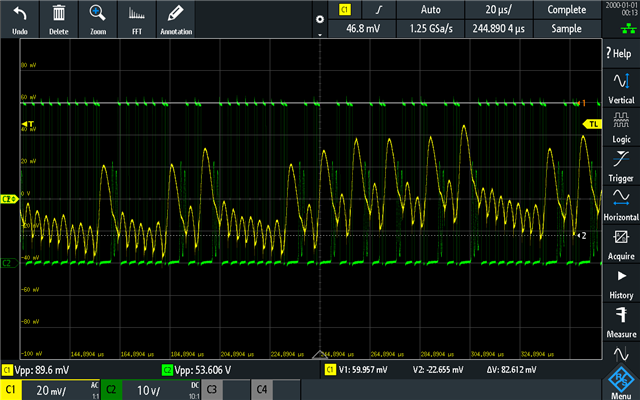Toggle channel C1 on the bottom bar
640x400 pixels.
coord(11,390)
